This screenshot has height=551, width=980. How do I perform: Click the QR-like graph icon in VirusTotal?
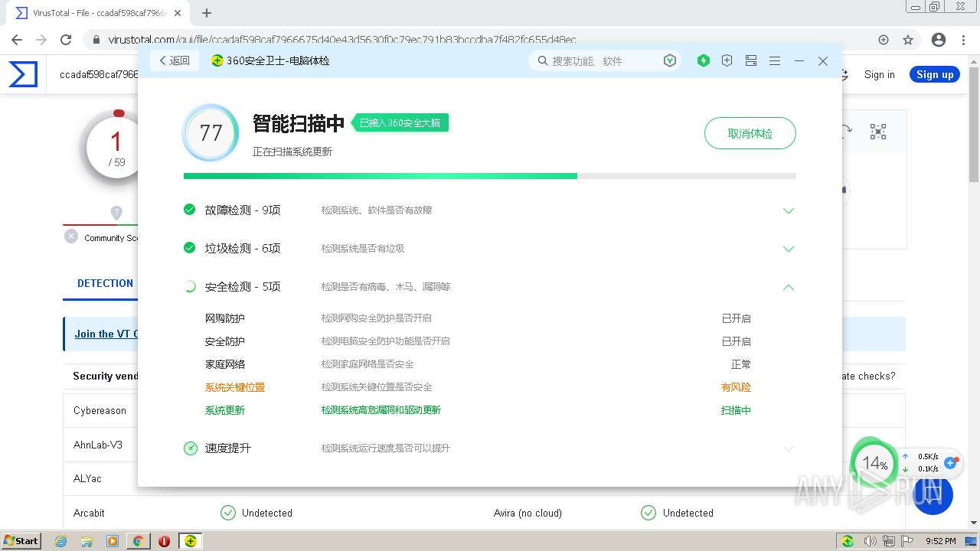pyautogui.click(x=878, y=132)
